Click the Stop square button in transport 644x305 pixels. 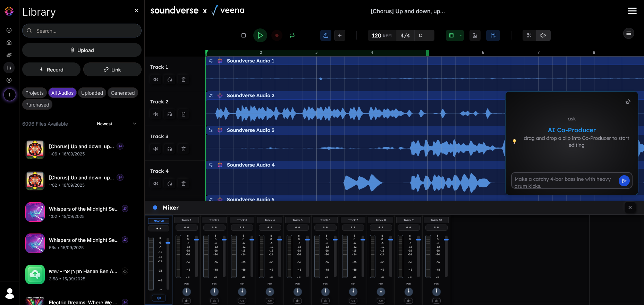click(244, 35)
